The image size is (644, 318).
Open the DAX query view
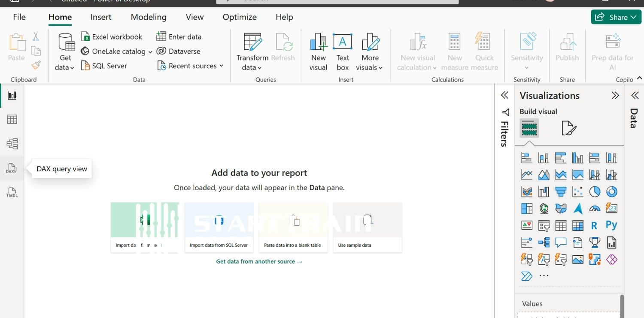(x=12, y=168)
